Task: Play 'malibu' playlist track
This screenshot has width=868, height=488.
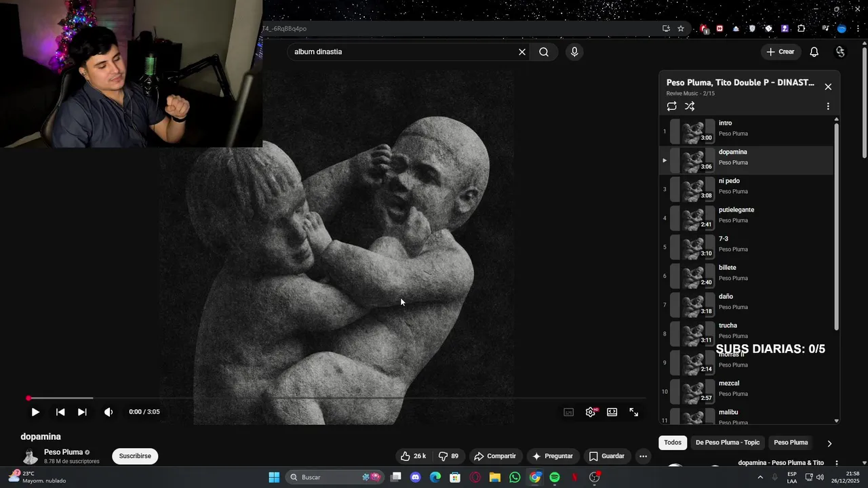Action: pos(746,416)
